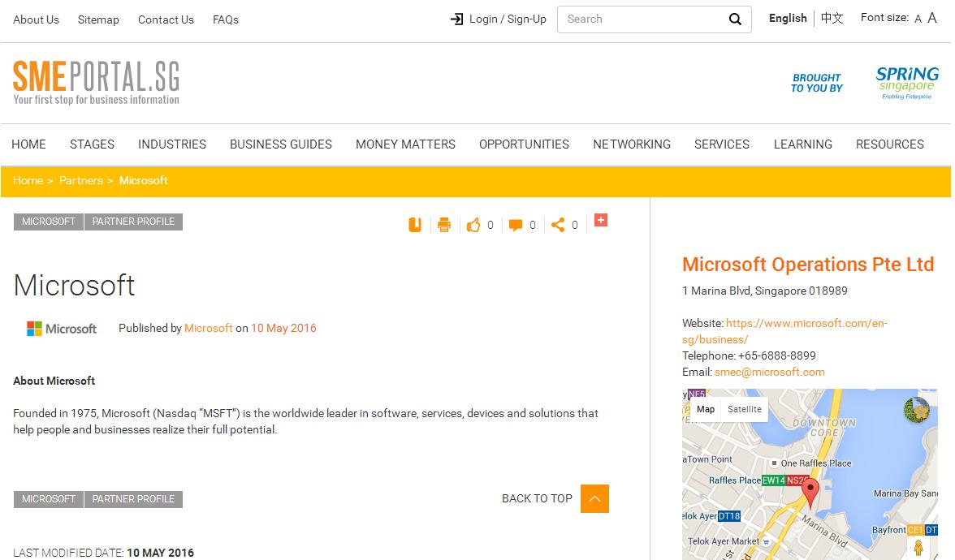Open the SERVICES menu
955x560 pixels.
pyautogui.click(x=722, y=144)
